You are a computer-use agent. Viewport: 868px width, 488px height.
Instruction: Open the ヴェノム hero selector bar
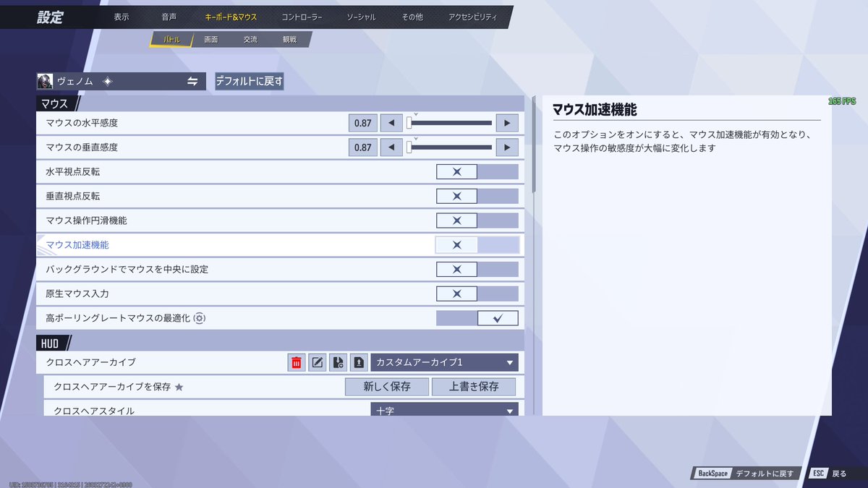tap(121, 82)
